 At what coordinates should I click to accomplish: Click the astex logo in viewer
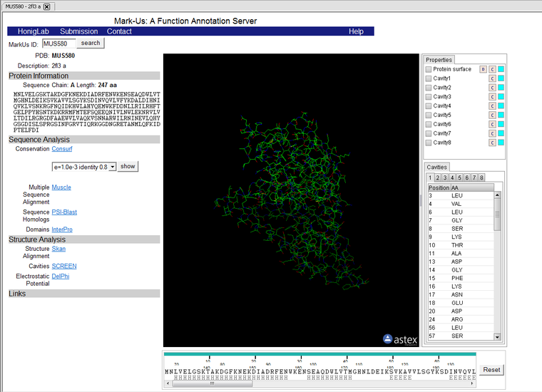pyautogui.click(x=400, y=339)
